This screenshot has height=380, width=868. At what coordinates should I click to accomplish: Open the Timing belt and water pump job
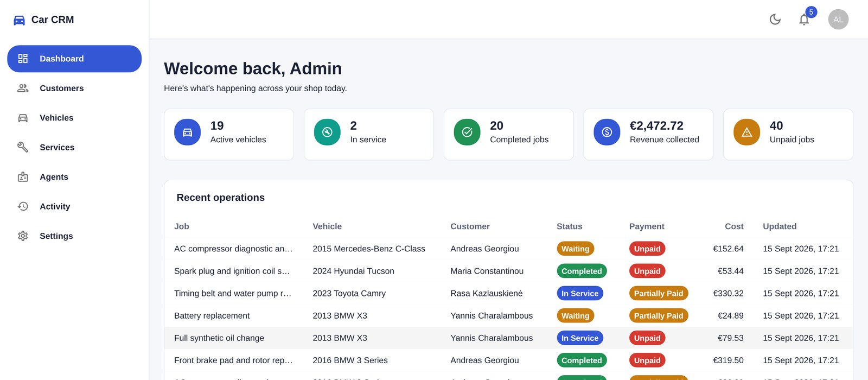click(x=508, y=293)
